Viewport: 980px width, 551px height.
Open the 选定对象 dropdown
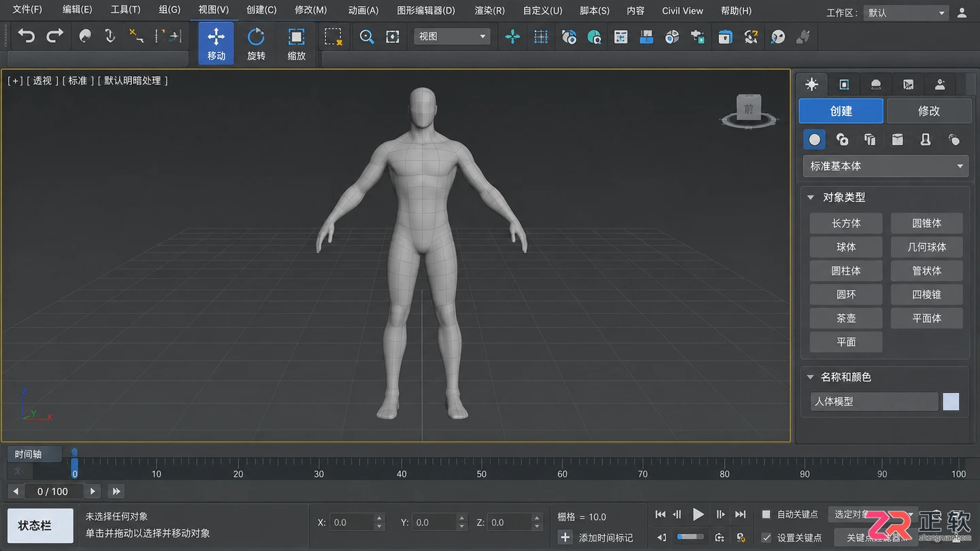coord(873,514)
